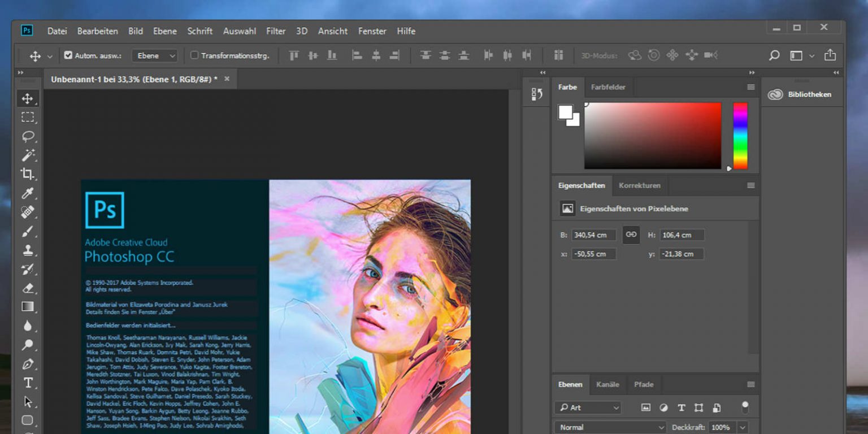Screen dimensions: 868x434
Task: Select the Type tool in toolbox
Action: (x=27, y=383)
